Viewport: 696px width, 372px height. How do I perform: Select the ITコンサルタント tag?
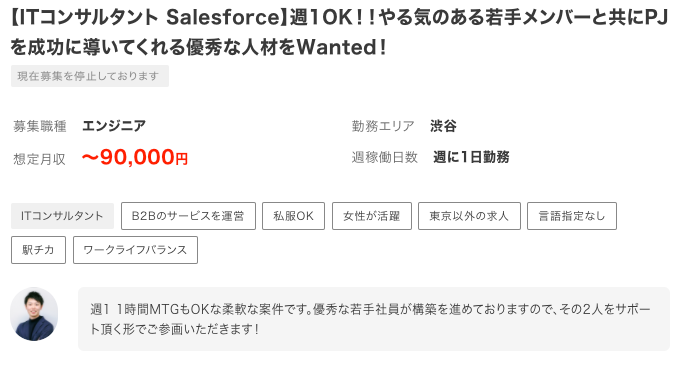click(62, 216)
